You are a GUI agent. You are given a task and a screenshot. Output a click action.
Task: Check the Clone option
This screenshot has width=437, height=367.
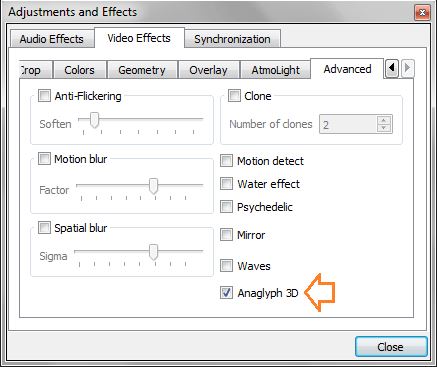(234, 96)
